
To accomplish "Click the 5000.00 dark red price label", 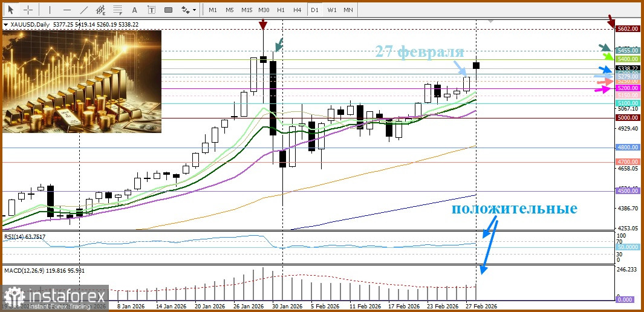I will pos(628,117).
